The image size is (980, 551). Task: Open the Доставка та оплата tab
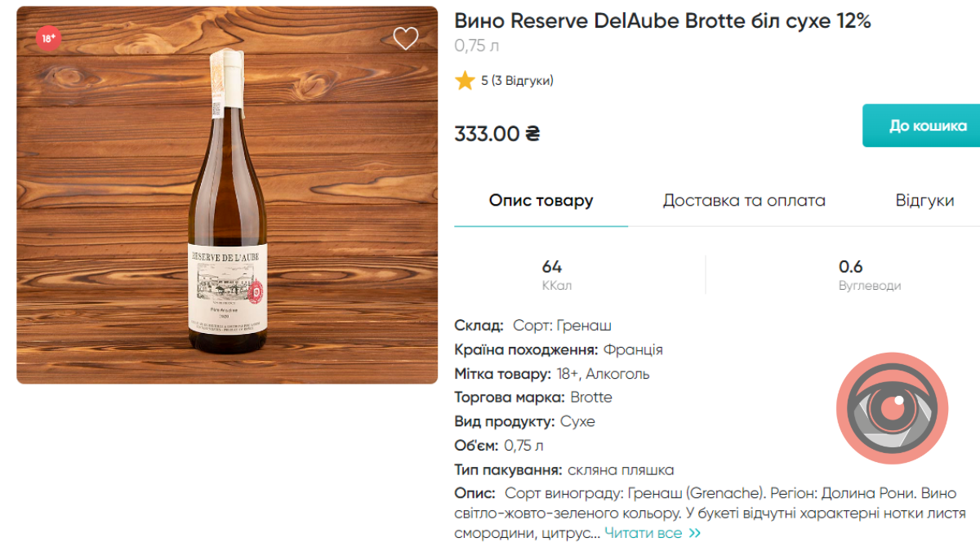pos(744,201)
